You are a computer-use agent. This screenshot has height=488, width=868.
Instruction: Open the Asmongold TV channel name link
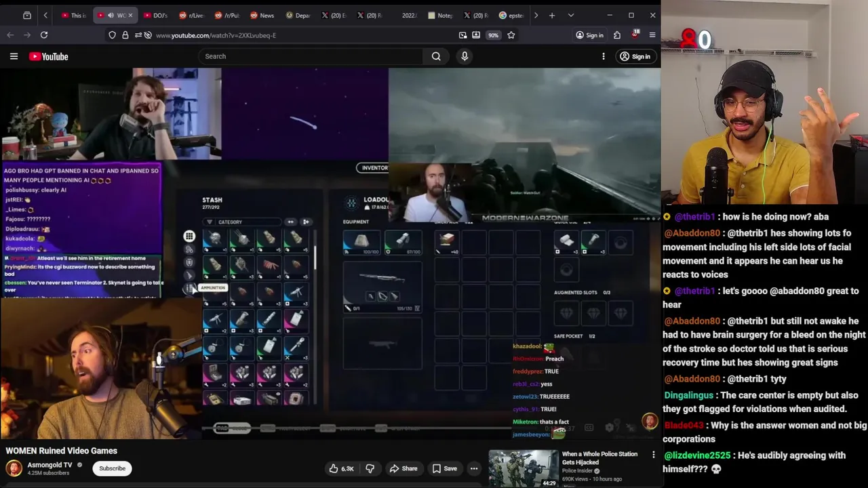point(50,465)
